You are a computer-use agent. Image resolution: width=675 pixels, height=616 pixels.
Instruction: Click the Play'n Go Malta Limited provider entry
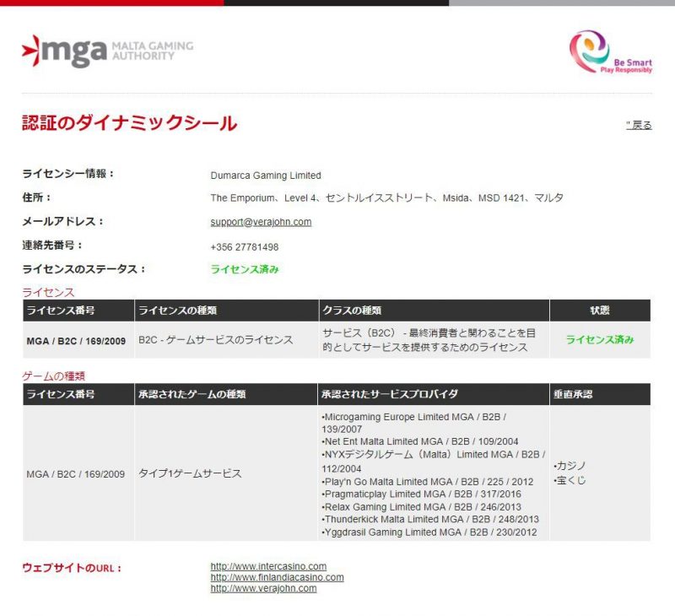click(x=428, y=482)
